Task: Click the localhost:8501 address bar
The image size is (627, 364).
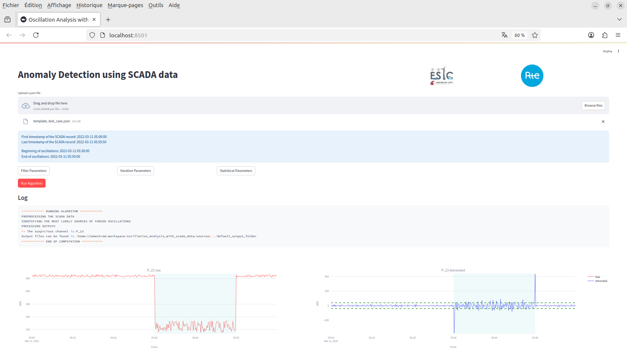Action: [261, 35]
